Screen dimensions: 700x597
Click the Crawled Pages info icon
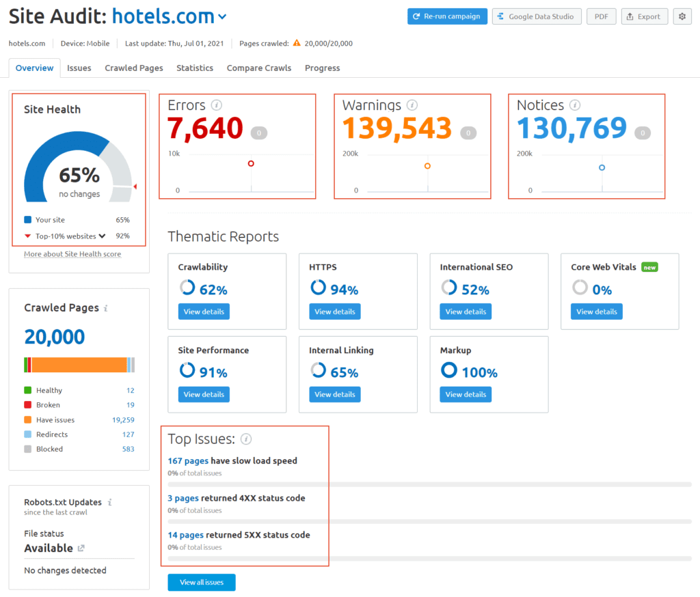point(106,308)
